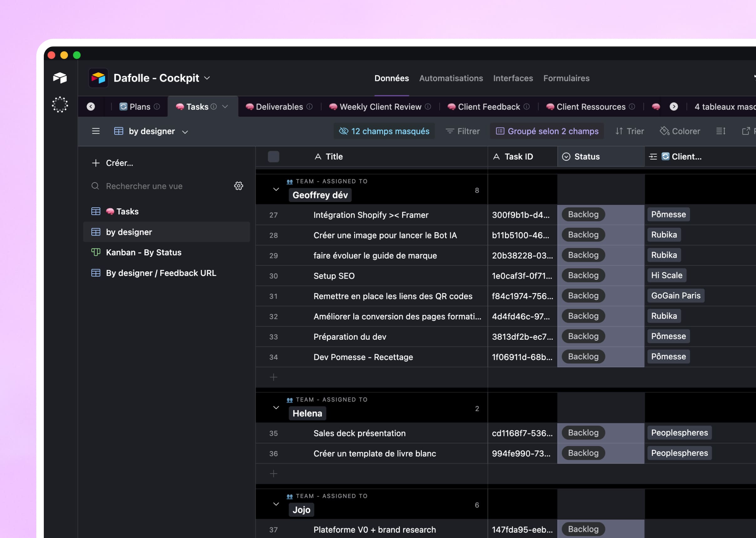Click the Créer... button
This screenshot has width=756, height=538.
tap(113, 163)
